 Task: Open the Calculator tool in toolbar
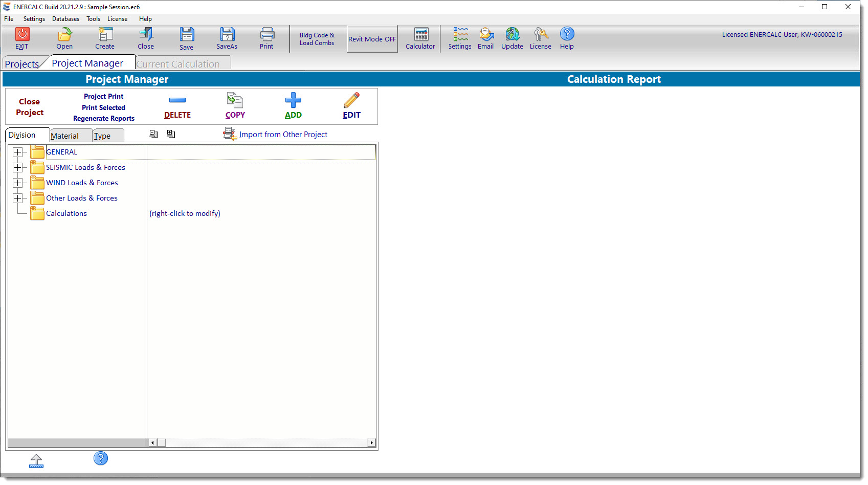coord(420,35)
